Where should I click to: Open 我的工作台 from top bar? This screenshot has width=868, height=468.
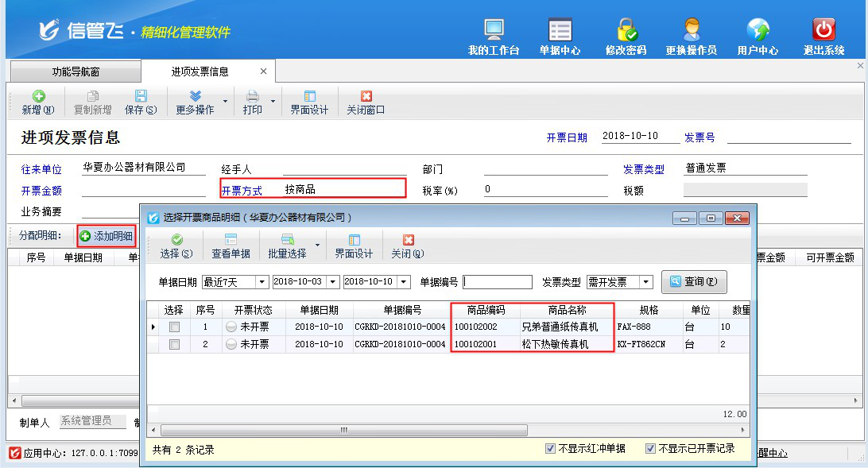494,32
